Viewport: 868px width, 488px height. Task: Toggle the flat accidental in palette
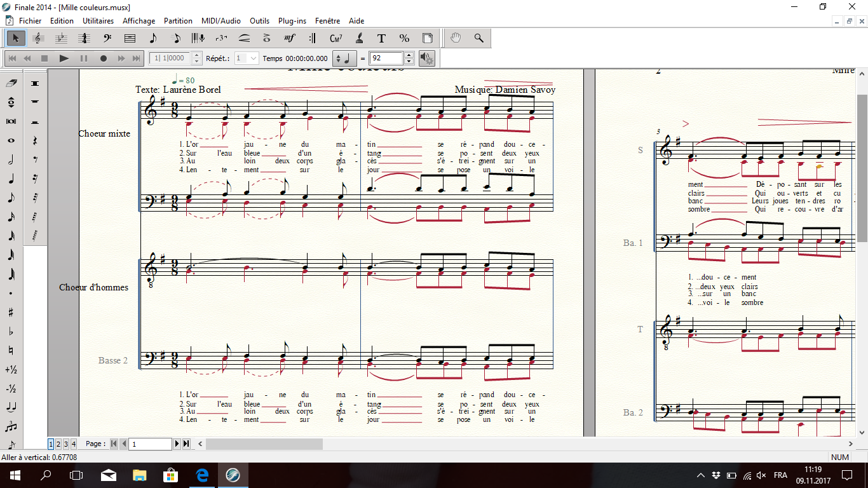pos(11,331)
